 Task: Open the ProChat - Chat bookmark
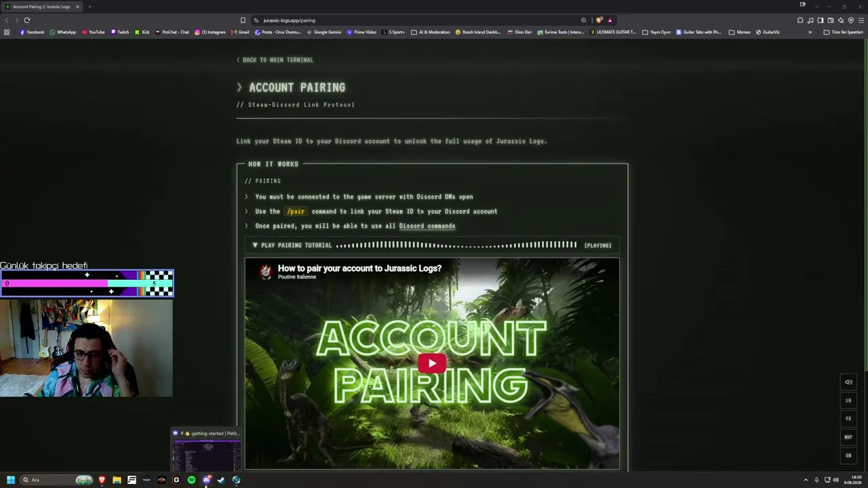click(x=172, y=32)
